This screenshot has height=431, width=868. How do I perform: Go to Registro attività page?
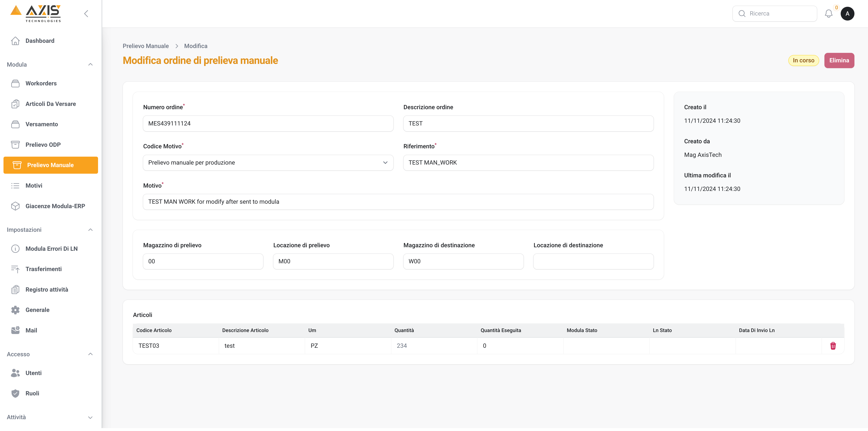(47, 290)
